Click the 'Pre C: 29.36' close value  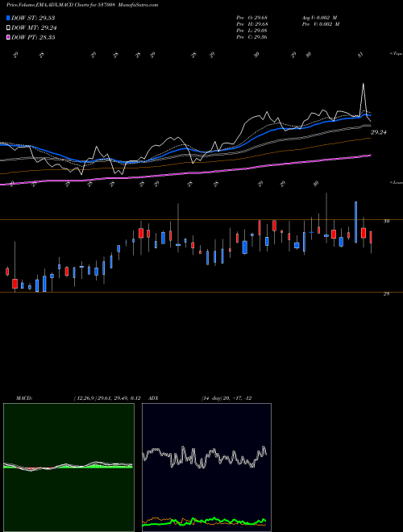252,37
